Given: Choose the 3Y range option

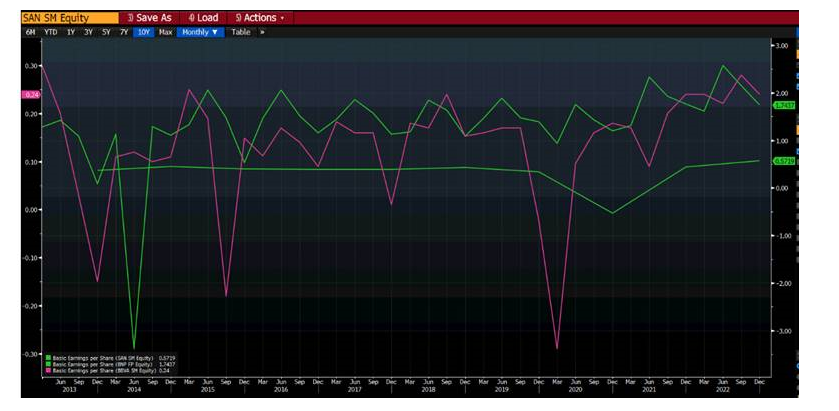Looking at the screenshot, I should (x=88, y=32).
